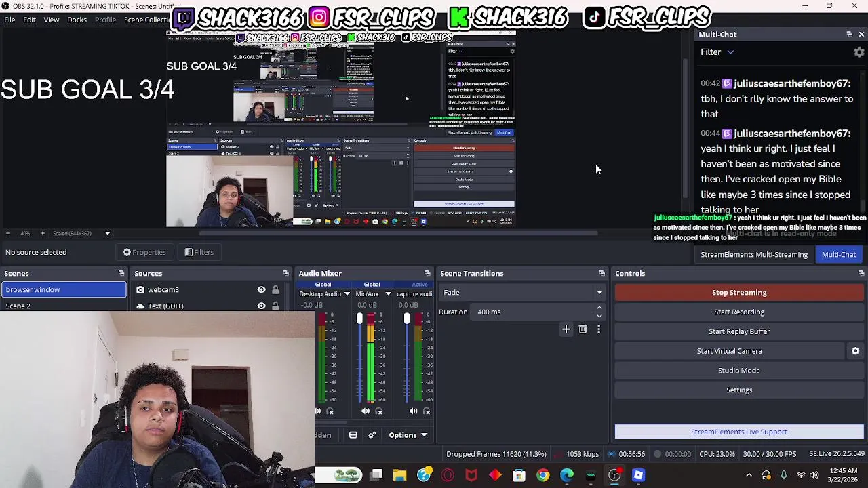This screenshot has height=488, width=868.
Task: Open Google Chrome from the taskbar
Action: (542, 475)
